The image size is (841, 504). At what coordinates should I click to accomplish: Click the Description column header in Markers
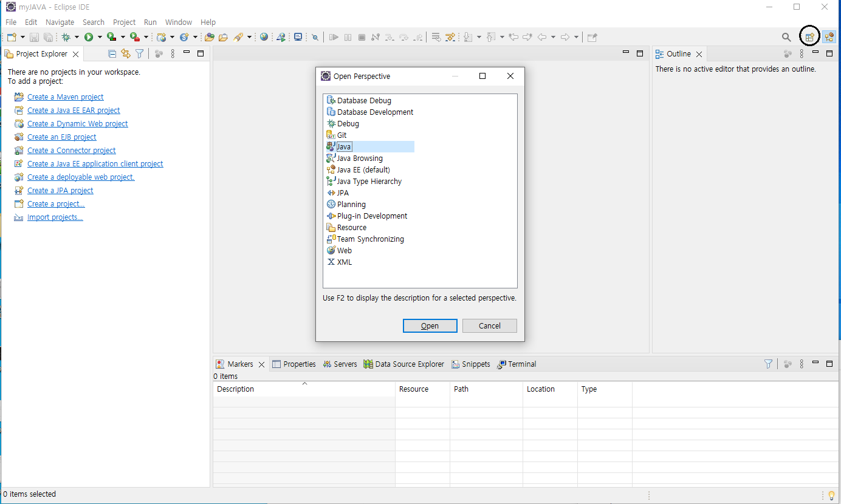304,389
